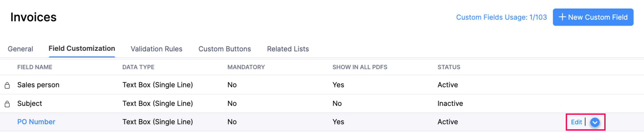The image size is (644, 133).
Task: Open the dropdown arrow next to Edit
Action: [595, 122]
